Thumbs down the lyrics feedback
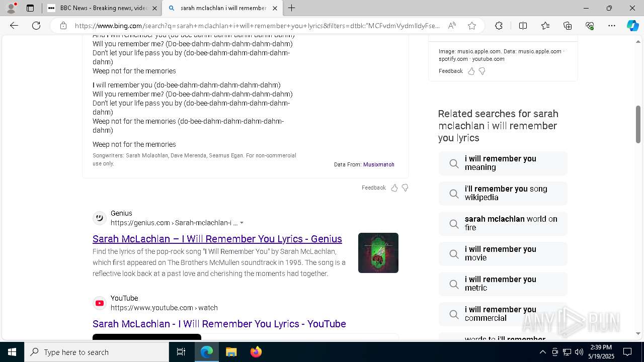Viewport: 644px width, 362px height. click(x=405, y=188)
